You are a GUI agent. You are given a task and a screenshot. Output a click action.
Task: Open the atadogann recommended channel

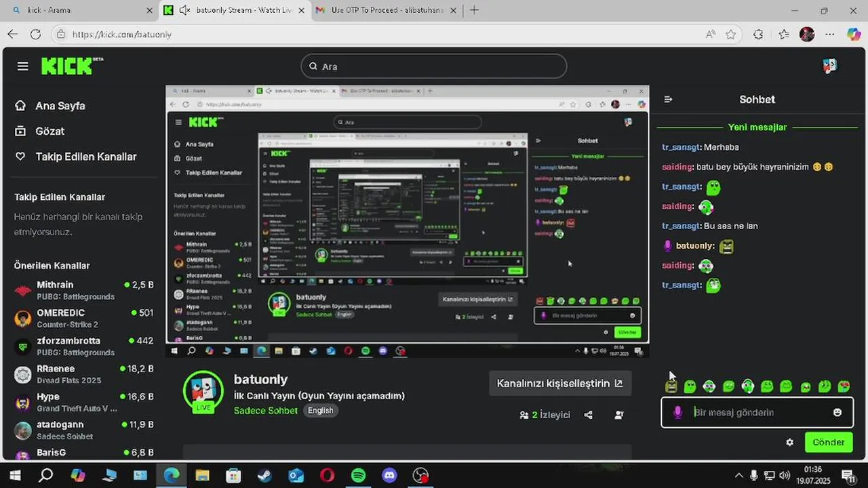[x=83, y=430]
